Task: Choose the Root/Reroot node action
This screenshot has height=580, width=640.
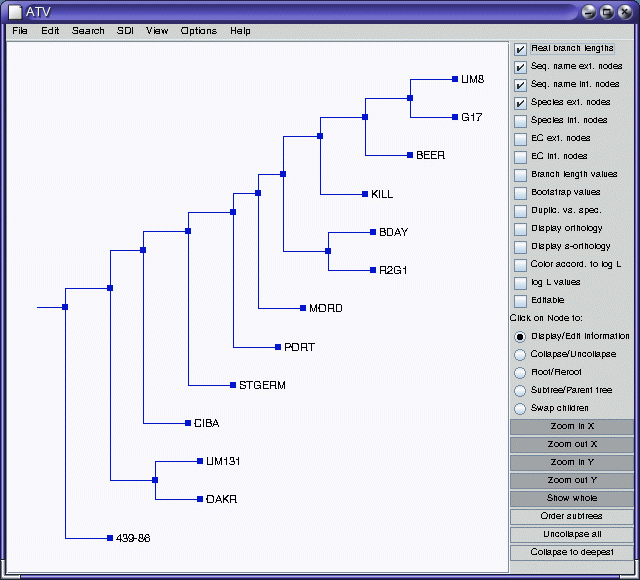Action: coord(520,372)
